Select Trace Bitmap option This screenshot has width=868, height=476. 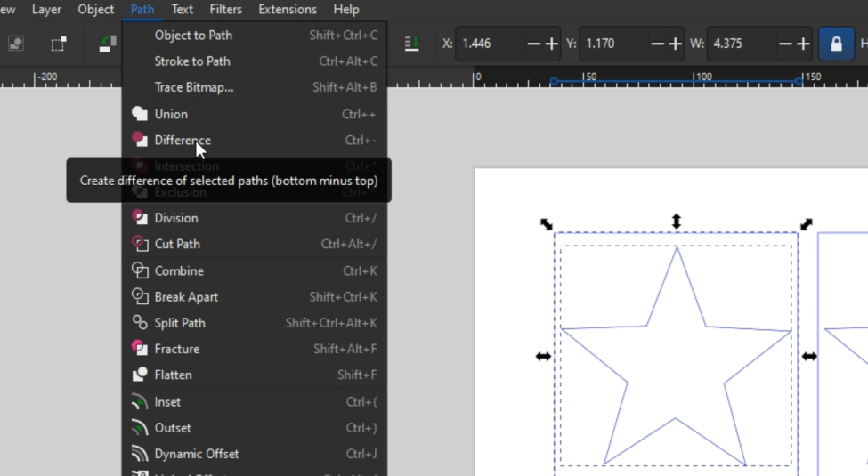(194, 87)
